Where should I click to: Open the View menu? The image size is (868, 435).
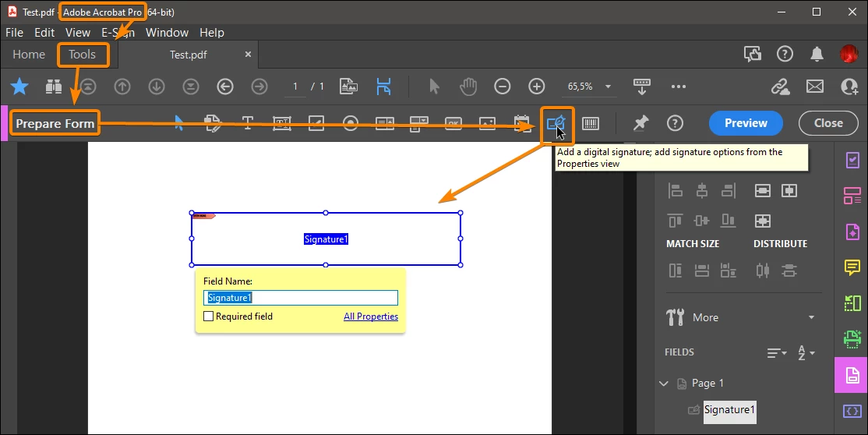[77, 33]
